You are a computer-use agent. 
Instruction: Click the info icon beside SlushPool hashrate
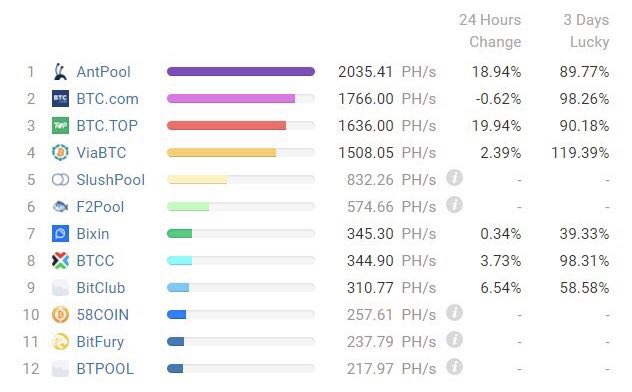click(454, 178)
